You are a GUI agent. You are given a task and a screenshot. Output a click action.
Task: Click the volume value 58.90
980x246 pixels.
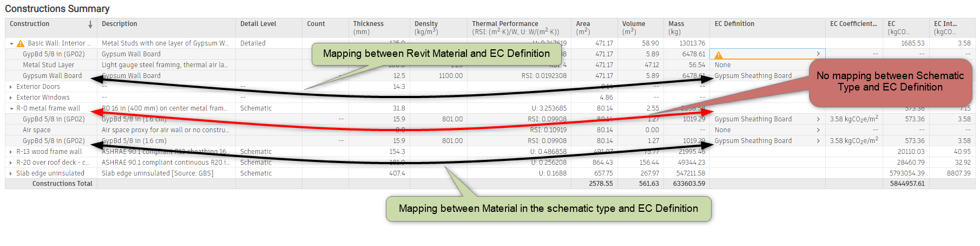pyautogui.click(x=650, y=43)
